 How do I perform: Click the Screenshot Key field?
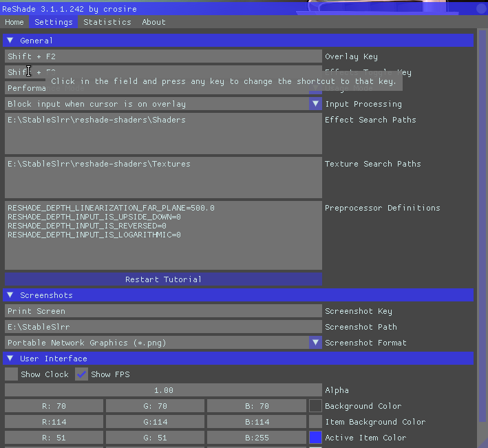pos(163,311)
